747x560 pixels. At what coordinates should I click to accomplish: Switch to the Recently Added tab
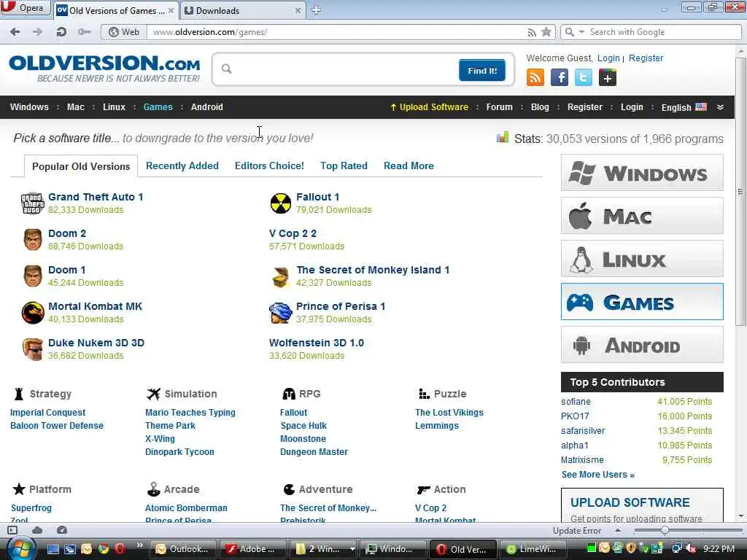(x=182, y=166)
